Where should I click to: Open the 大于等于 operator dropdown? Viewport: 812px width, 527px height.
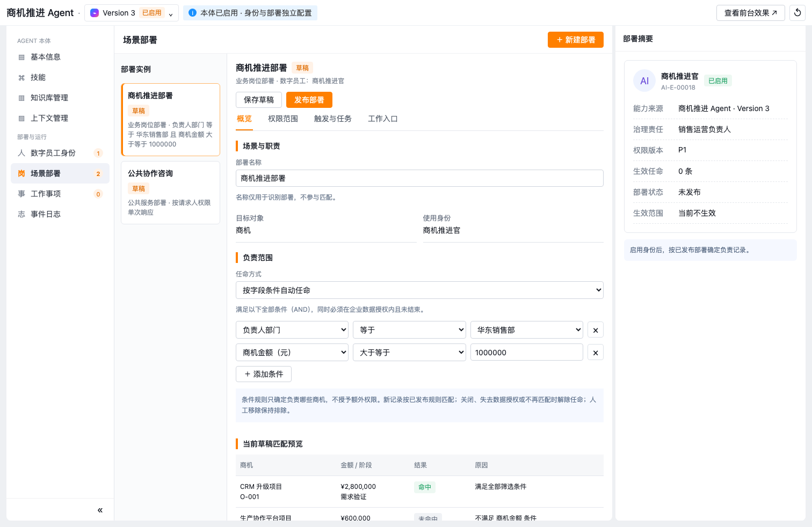point(409,353)
